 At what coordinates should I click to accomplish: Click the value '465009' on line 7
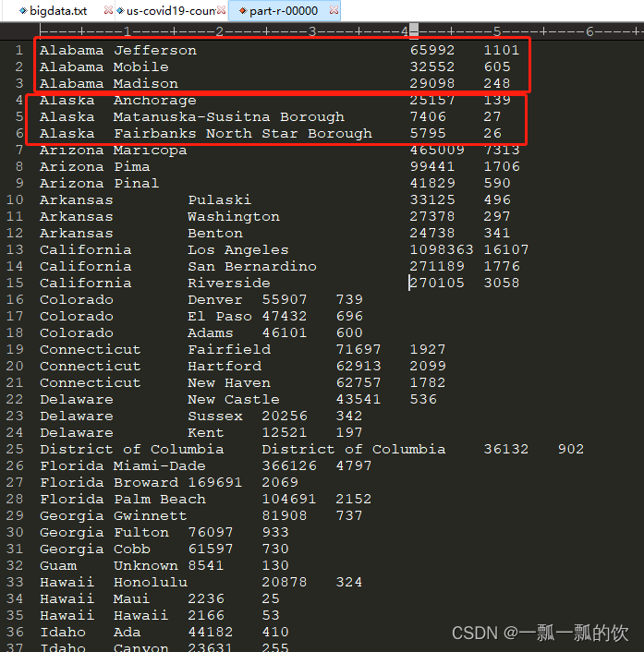pyautogui.click(x=437, y=151)
